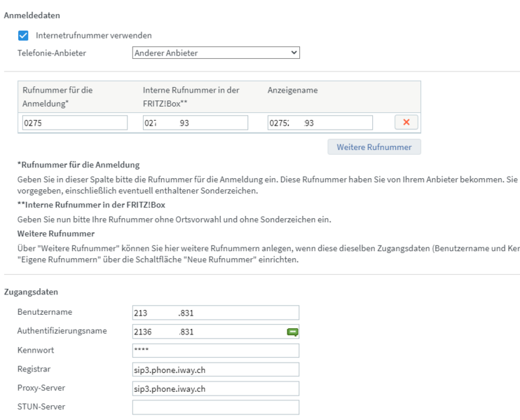Click the Proxy-Server label
This screenshot has height=420, width=520.
pos(41,388)
